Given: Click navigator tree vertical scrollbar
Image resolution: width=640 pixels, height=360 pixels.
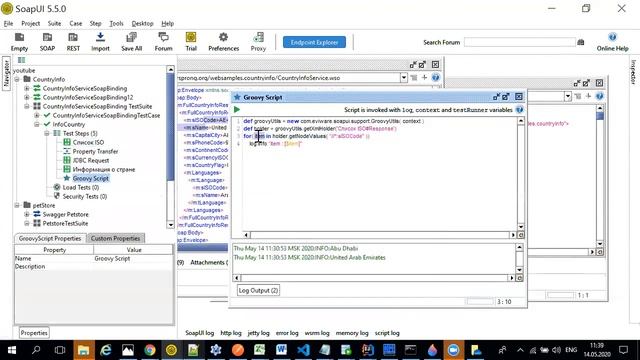Looking at the screenshot, I should 171,147.
